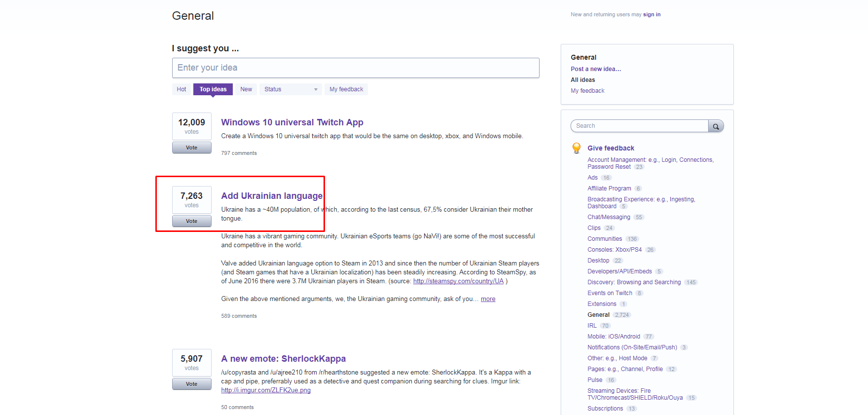Vote for SherlockKappa emote idea
Image resolution: width=868 pixels, height=415 pixels.
tap(192, 384)
